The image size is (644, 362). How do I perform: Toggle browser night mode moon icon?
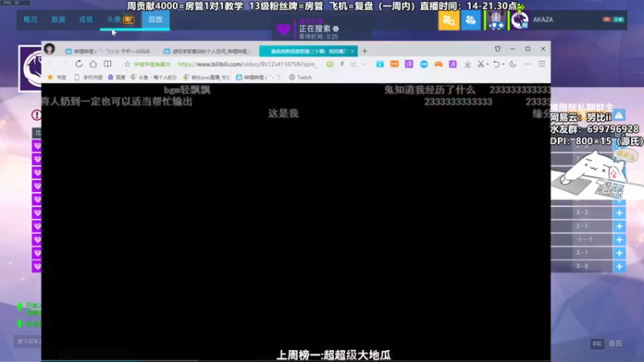[x=513, y=64]
